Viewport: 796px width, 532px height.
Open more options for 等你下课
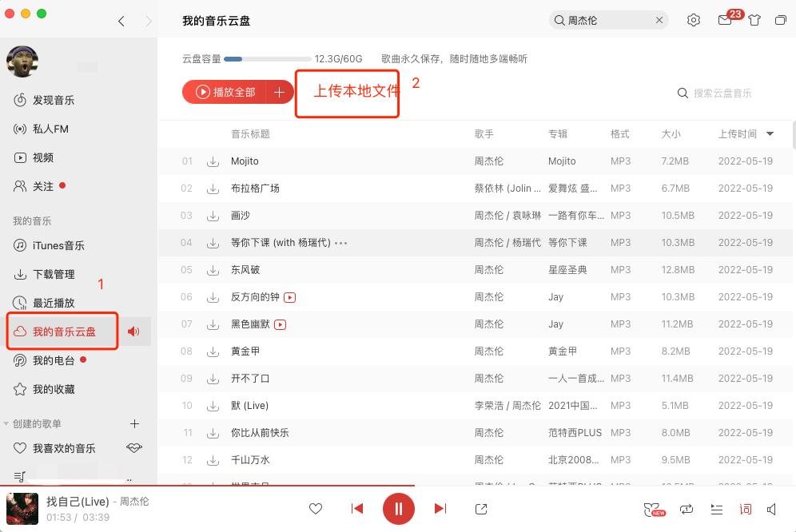pos(341,242)
